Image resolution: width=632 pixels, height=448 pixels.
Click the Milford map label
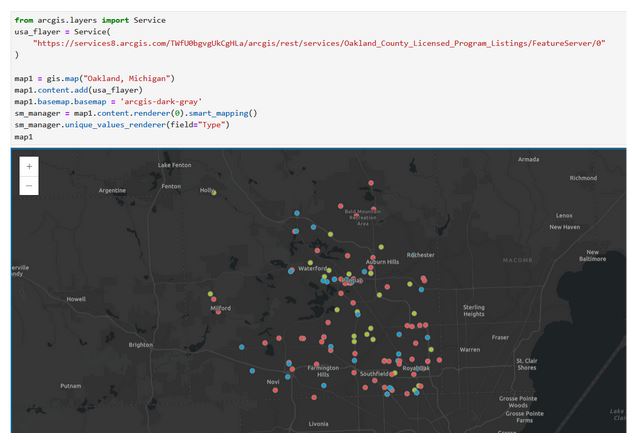coord(220,308)
